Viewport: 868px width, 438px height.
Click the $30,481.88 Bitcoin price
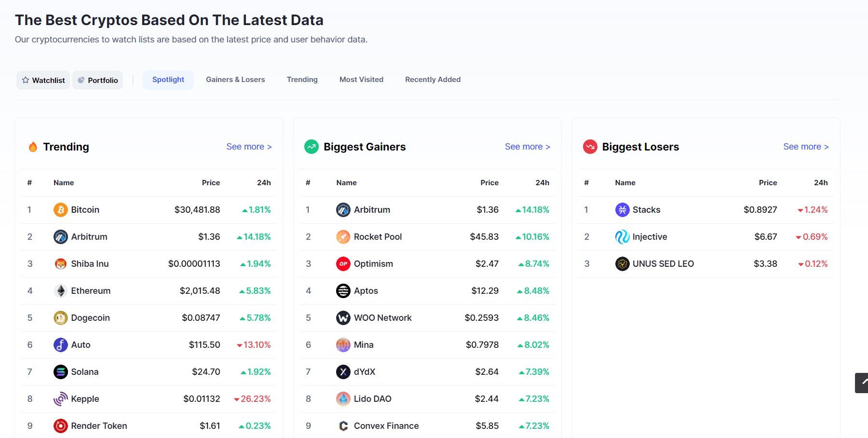197,210
